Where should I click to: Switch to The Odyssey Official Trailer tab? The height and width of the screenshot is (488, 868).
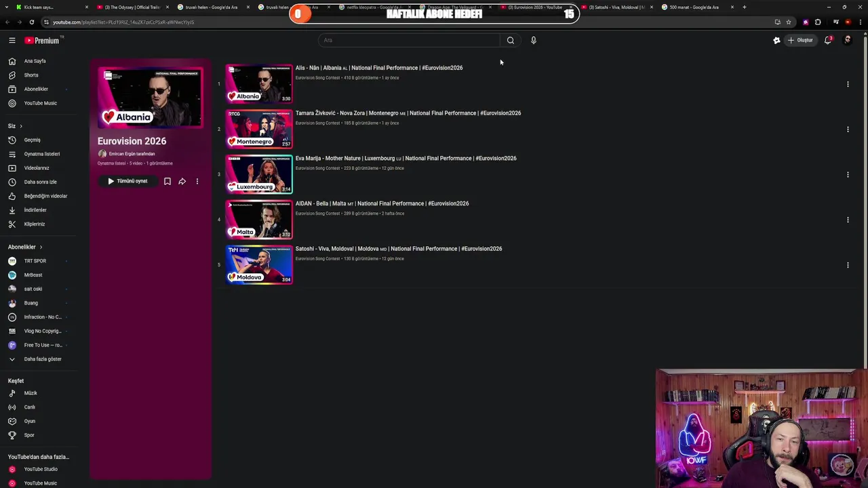click(132, 7)
